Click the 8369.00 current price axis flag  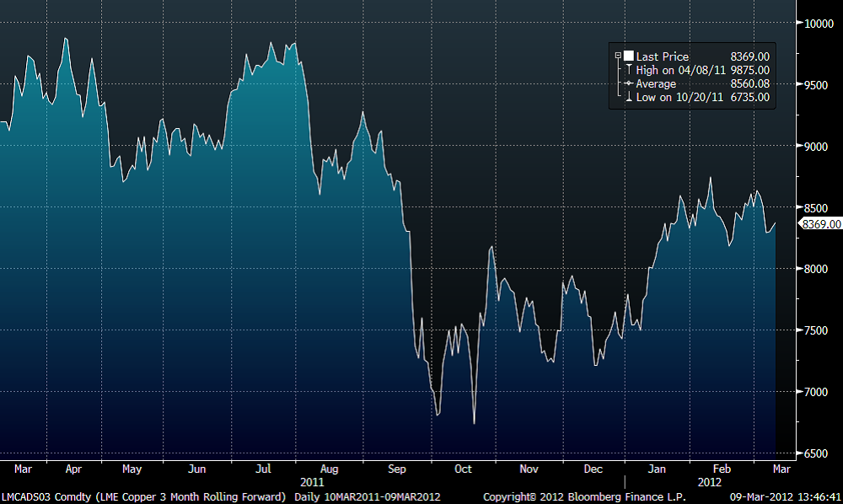coord(820,224)
